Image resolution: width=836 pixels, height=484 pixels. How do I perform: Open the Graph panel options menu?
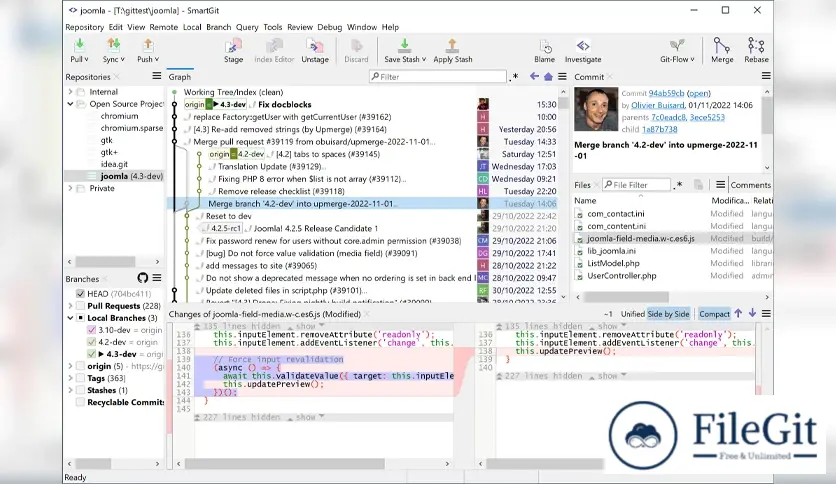(562, 76)
